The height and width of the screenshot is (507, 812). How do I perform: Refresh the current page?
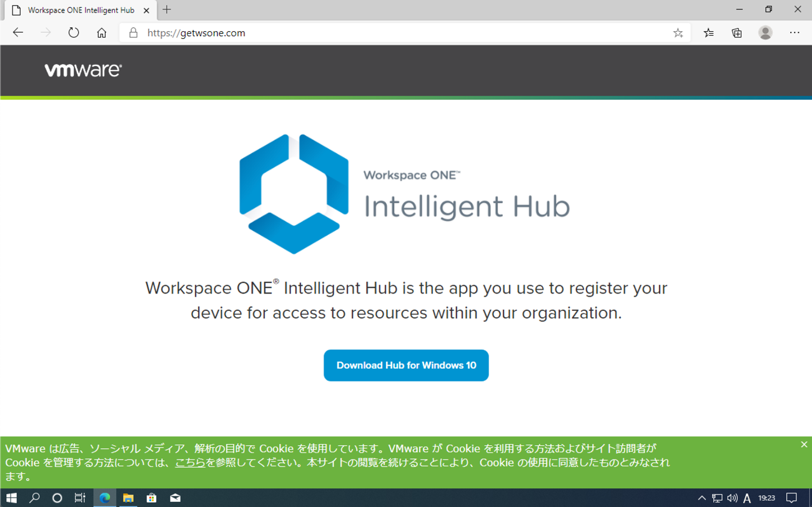pos(74,32)
